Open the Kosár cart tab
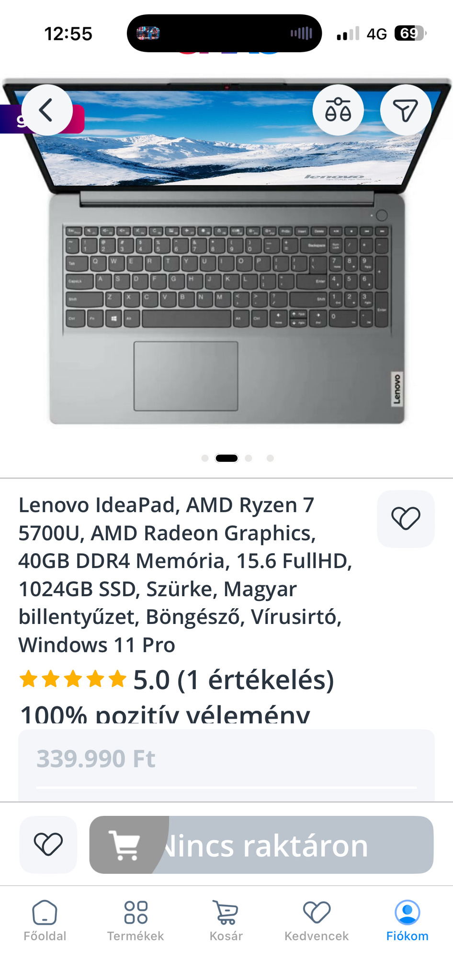453x980 pixels. 226,921
